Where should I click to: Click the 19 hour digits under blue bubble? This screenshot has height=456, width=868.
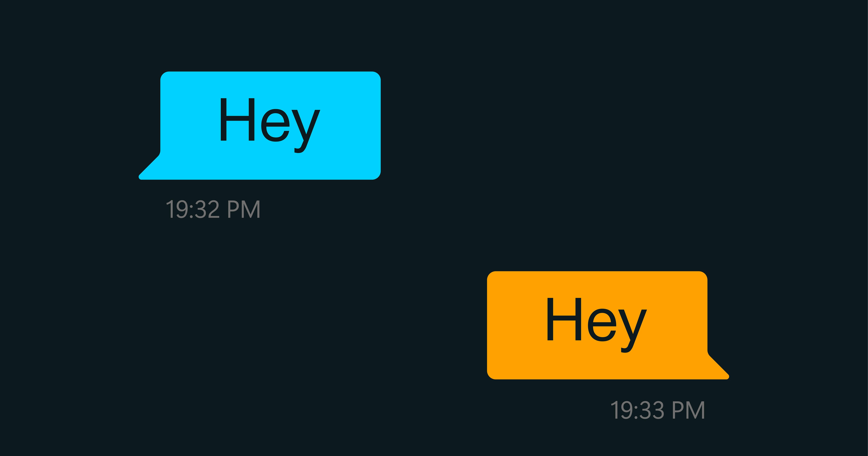177,209
